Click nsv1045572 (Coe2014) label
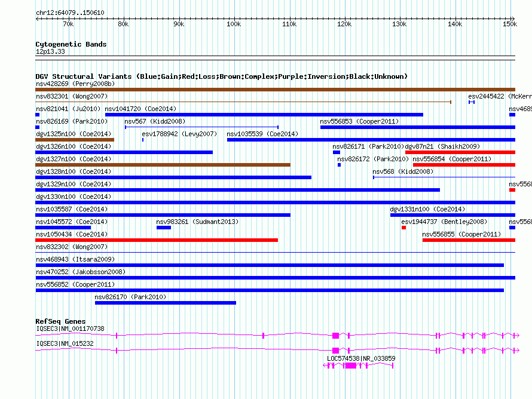The width and height of the screenshot is (532, 399). [x=72, y=222]
